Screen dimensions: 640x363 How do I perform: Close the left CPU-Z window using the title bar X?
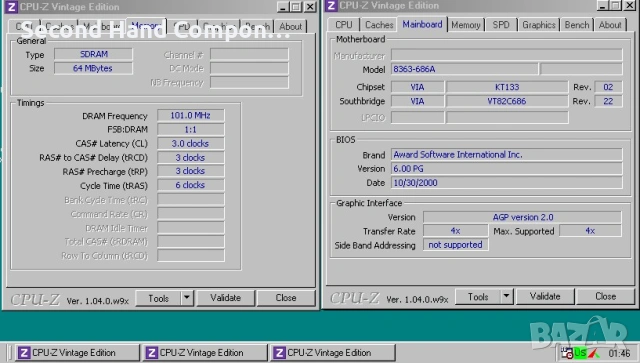[x=310, y=7]
